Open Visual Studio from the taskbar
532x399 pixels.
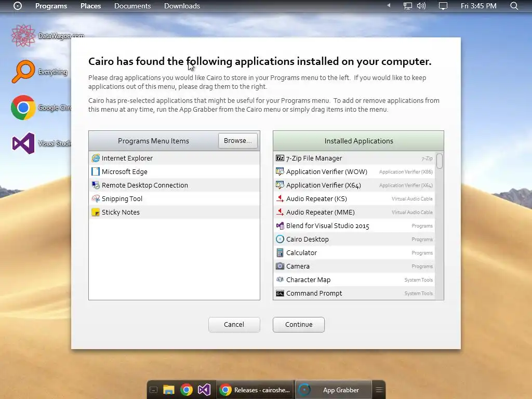(204, 390)
